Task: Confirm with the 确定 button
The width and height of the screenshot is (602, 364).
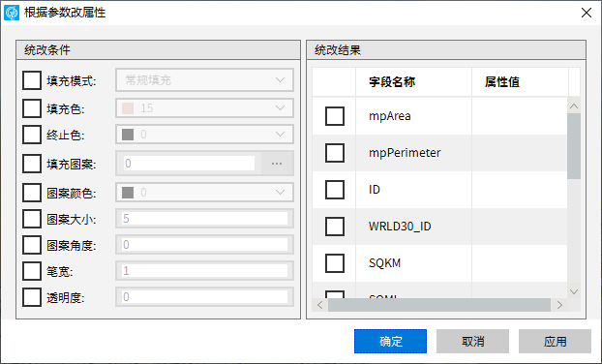Action: [390, 342]
